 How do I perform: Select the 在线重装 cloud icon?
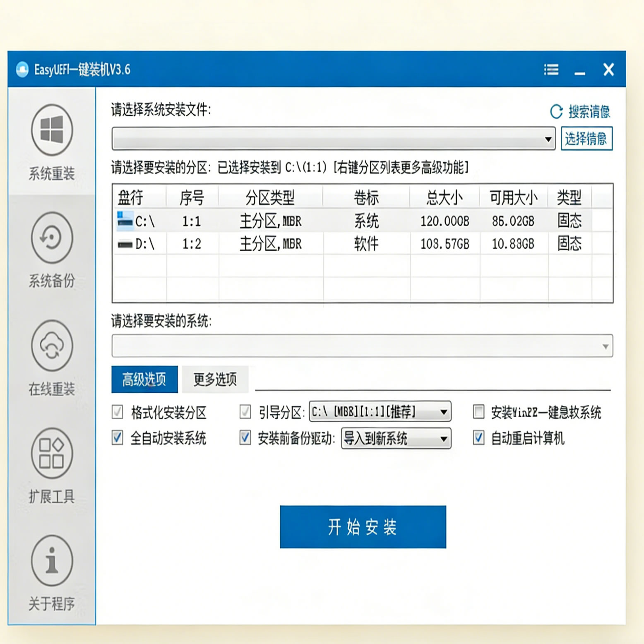[x=52, y=346]
